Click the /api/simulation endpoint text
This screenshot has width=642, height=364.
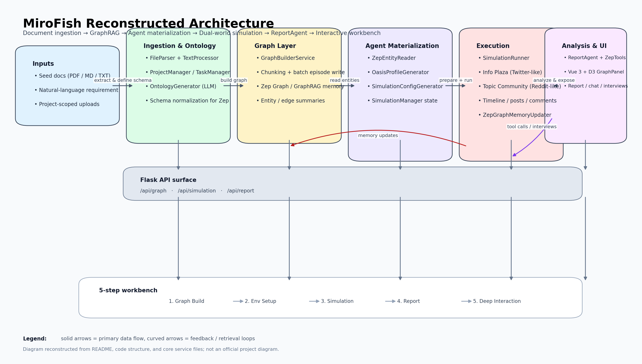197,191
